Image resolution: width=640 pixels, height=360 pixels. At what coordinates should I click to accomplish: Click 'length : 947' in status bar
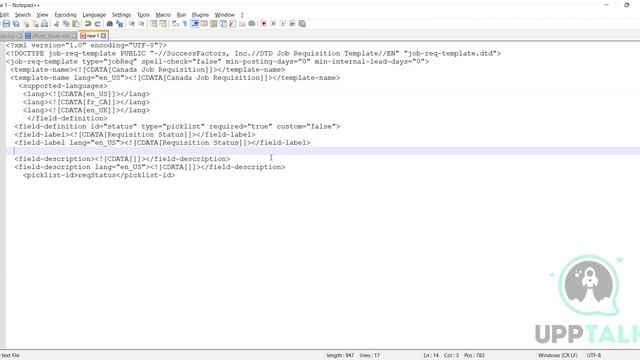(x=340, y=356)
